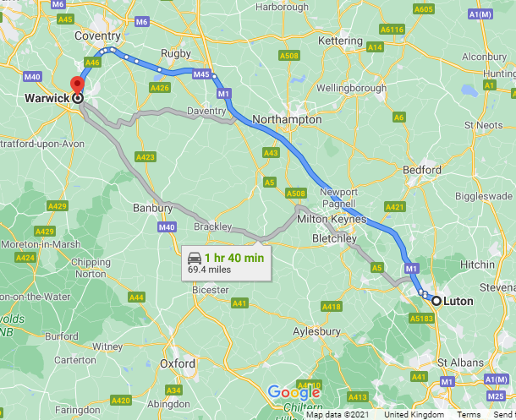Click the A423 road shield
Image resolution: width=516 pixels, height=420 pixels.
click(x=145, y=157)
